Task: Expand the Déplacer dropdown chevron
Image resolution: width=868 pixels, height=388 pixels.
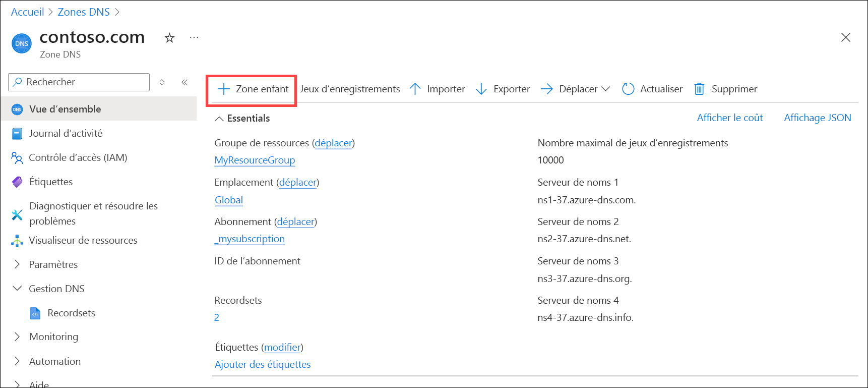Action: click(x=606, y=89)
